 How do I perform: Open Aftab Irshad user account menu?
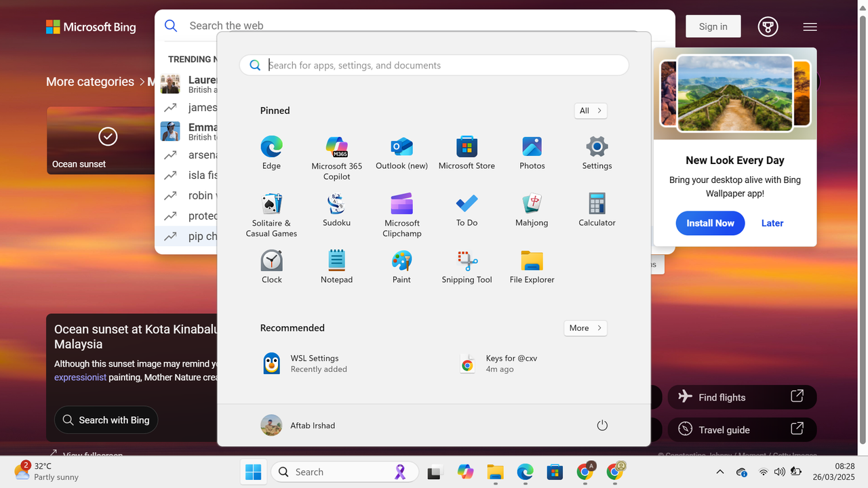pos(298,425)
